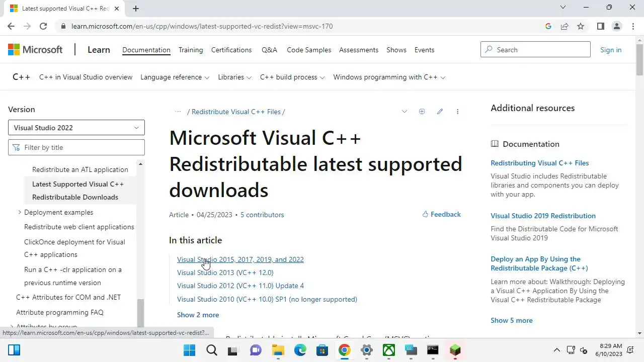The width and height of the screenshot is (644, 362).
Task: Open Version dropdown Visual Studio 2022
Action: [x=76, y=128]
